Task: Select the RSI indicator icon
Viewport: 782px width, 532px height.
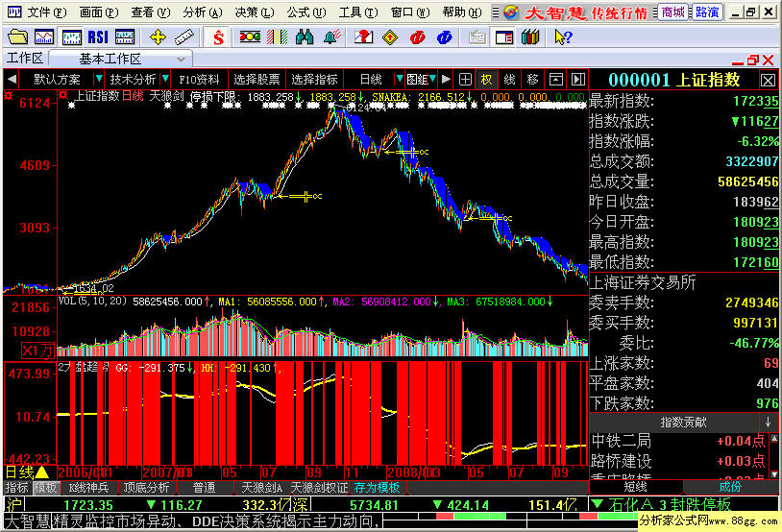Action: 98,36
